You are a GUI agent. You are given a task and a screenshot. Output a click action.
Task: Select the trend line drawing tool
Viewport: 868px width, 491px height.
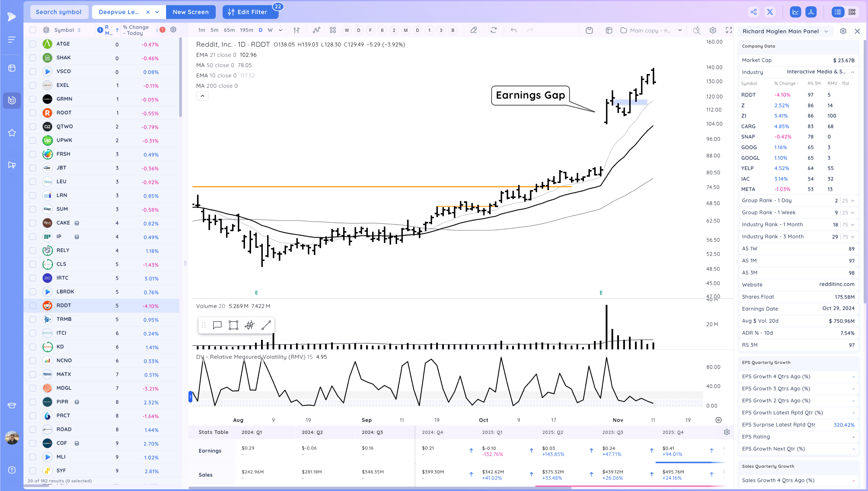pyautogui.click(x=266, y=325)
